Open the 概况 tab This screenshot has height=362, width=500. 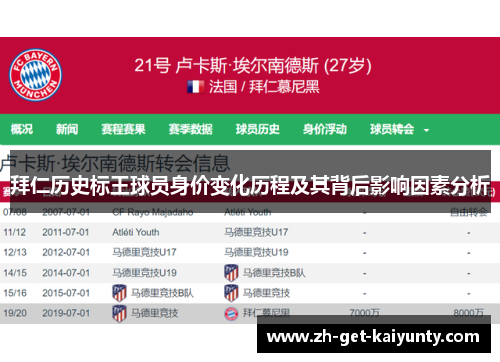click(x=22, y=129)
